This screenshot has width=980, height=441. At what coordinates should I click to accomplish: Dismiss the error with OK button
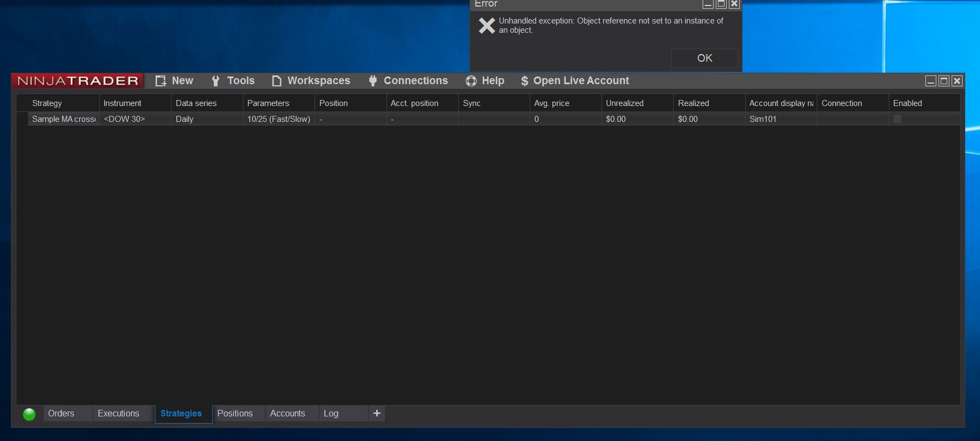click(x=704, y=58)
